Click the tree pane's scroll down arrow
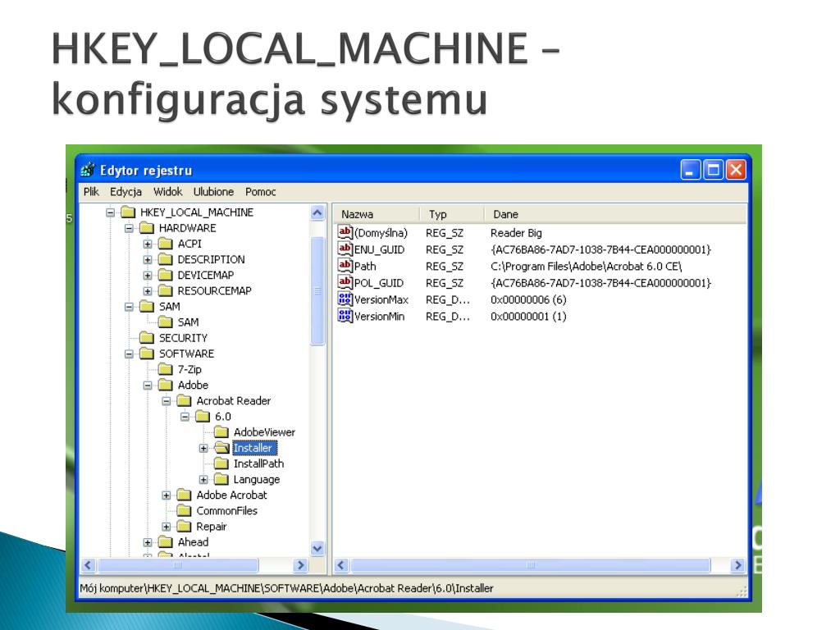The width and height of the screenshot is (840, 630). pyautogui.click(x=317, y=549)
